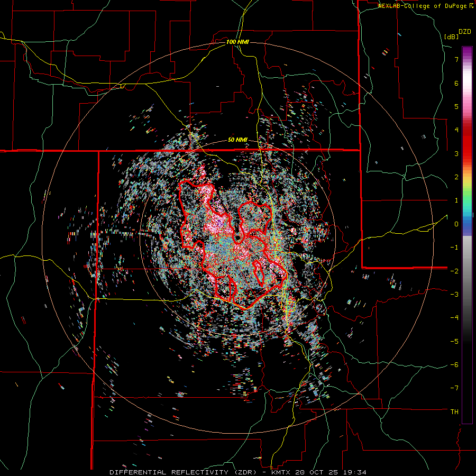The height and width of the screenshot is (476, 476).
Task: Click the color scale label "2"
Action: (456, 177)
